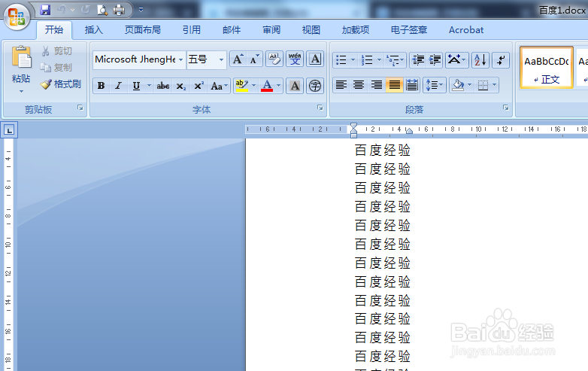
Task: Apply the 正文 (Normal) style
Action: 547,68
